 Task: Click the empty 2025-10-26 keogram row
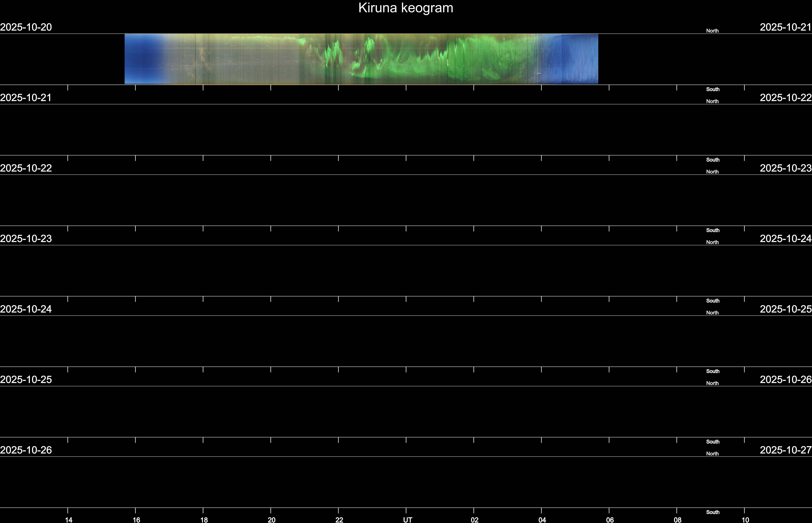(406, 482)
